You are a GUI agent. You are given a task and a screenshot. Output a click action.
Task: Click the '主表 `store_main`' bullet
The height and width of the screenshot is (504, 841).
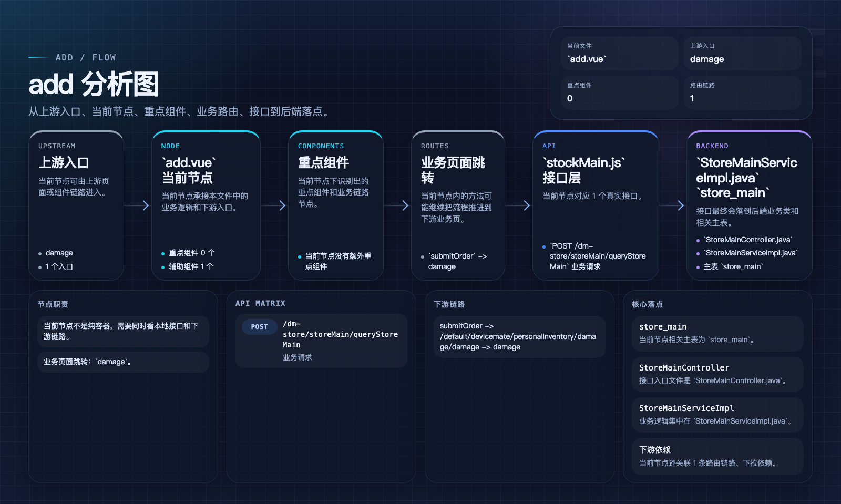[x=733, y=266]
